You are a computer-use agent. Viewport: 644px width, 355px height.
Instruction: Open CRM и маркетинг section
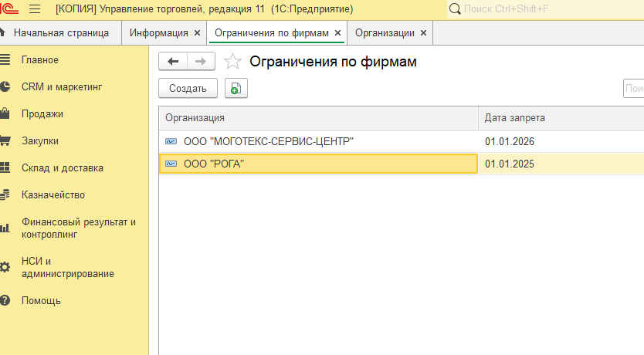[62, 87]
